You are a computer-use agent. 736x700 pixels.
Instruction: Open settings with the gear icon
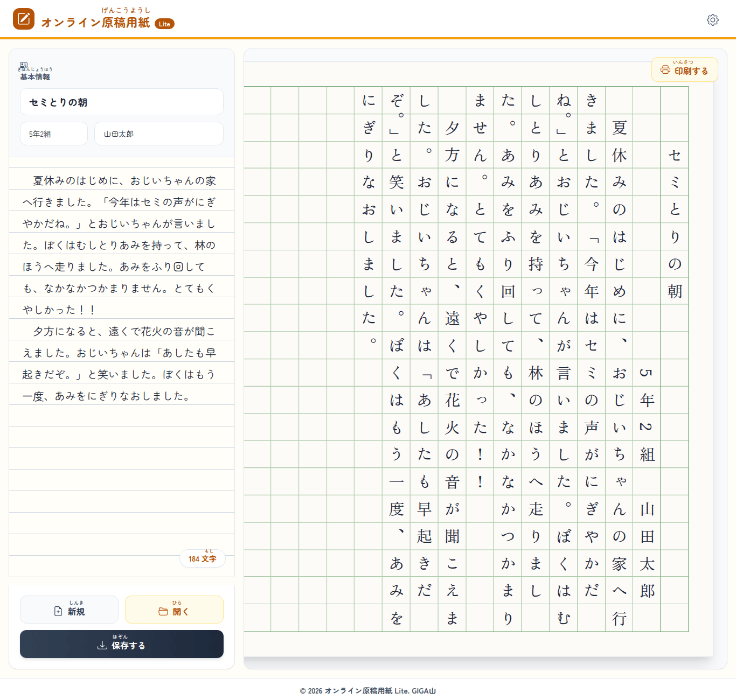712,20
